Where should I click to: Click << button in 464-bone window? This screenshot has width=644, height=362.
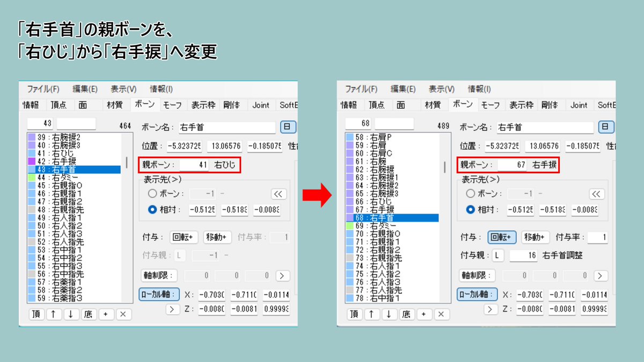pyautogui.click(x=279, y=194)
